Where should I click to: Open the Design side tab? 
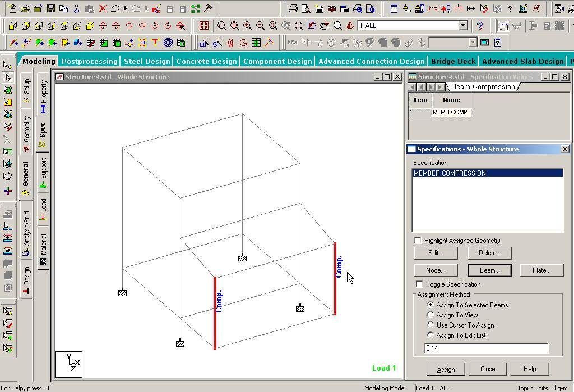coord(26,280)
